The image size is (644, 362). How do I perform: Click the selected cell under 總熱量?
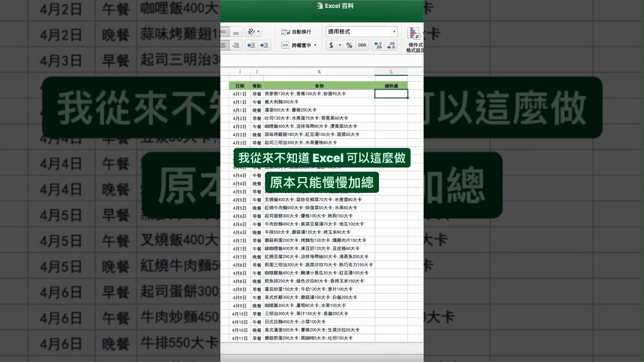click(391, 94)
